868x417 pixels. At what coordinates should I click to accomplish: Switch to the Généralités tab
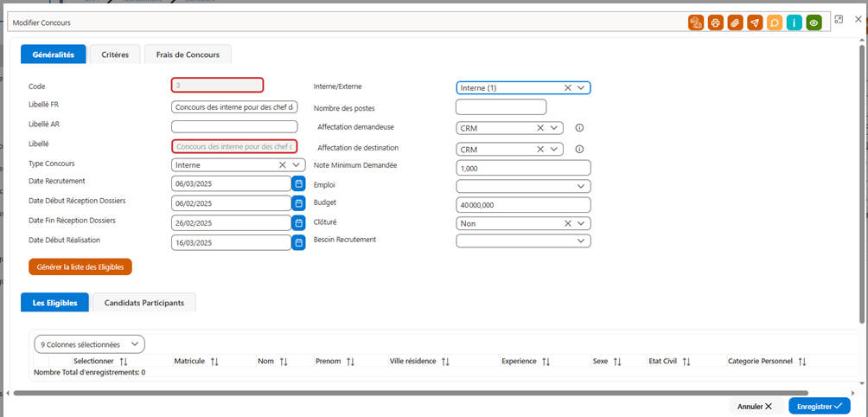tap(53, 55)
